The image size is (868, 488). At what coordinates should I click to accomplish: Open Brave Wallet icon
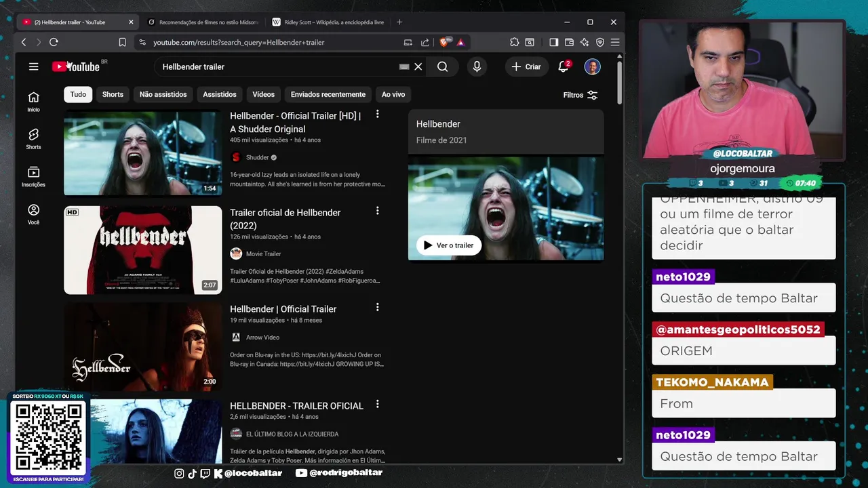569,42
